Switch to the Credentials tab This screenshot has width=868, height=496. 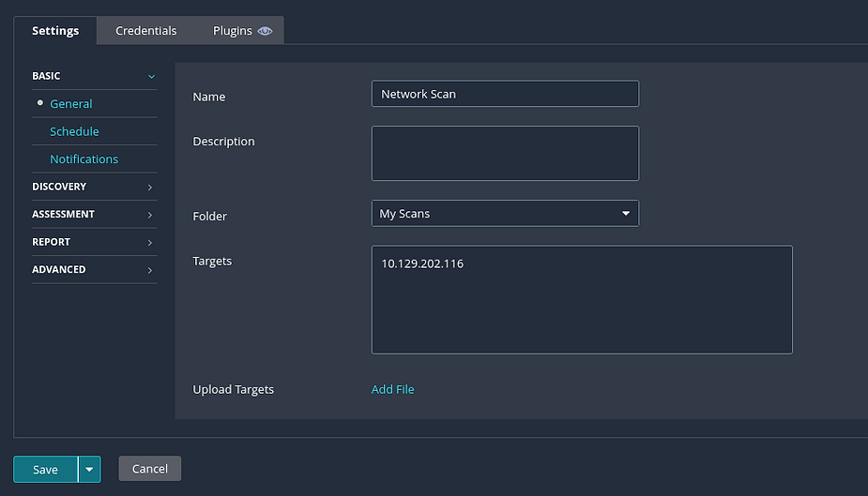[145, 31]
